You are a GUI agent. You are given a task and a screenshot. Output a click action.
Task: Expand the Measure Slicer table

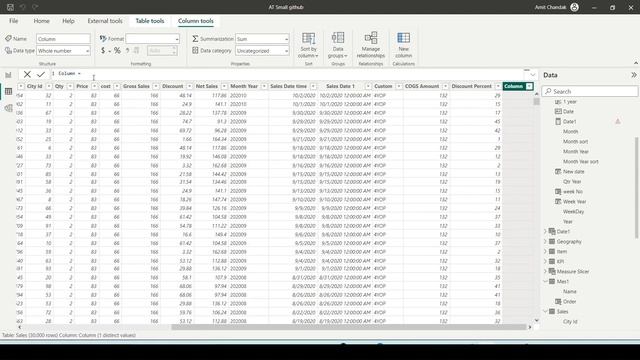pyautogui.click(x=545, y=271)
